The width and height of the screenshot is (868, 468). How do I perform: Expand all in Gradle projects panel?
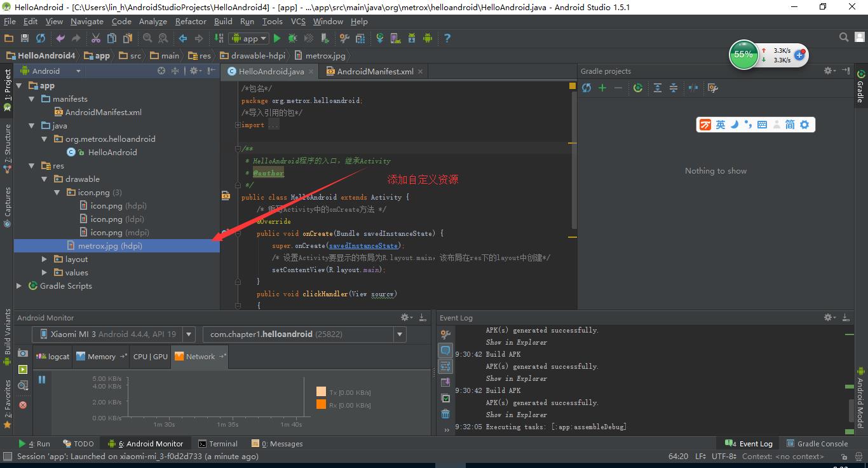pyautogui.click(x=658, y=88)
